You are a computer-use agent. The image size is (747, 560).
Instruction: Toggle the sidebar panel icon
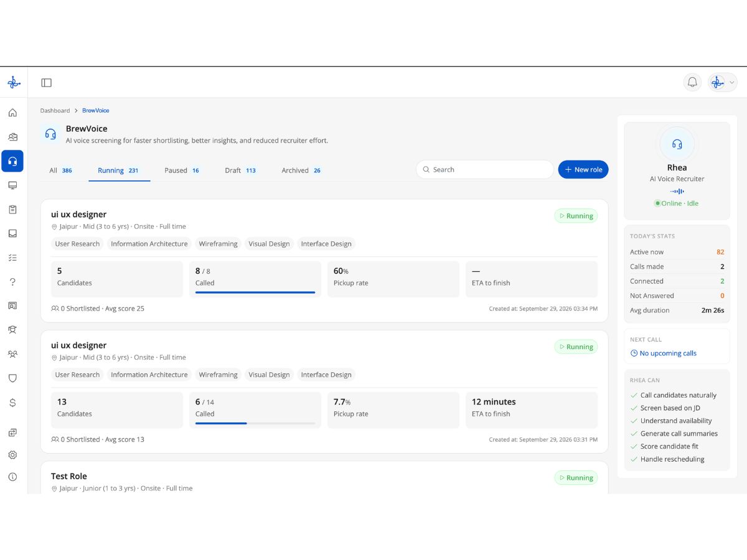click(47, 83)
